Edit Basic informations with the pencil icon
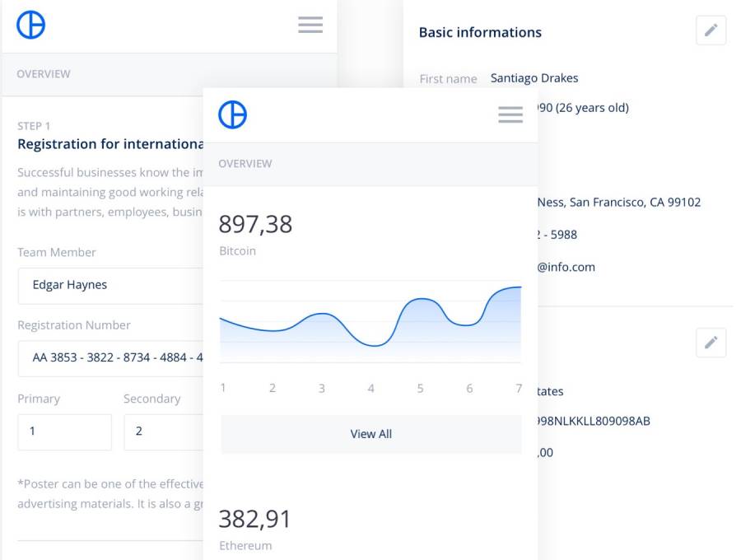Screen dimensions: 741x560 tap(711, 30)
